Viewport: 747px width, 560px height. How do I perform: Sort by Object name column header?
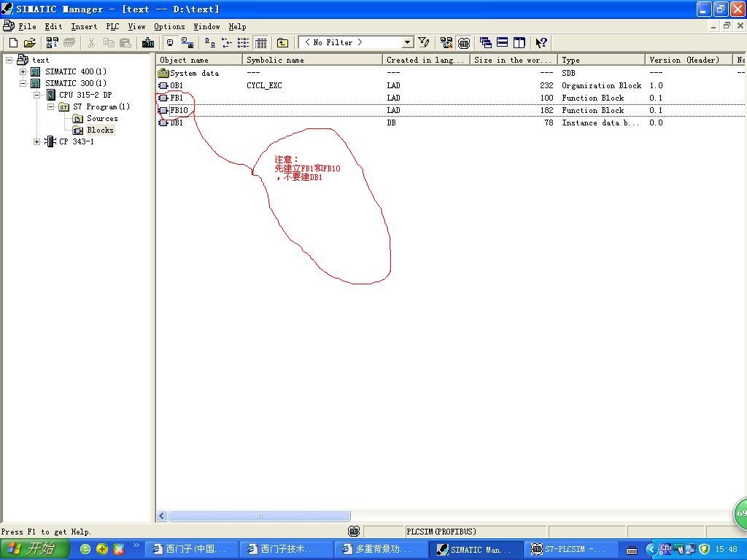[x=199, y=60]
